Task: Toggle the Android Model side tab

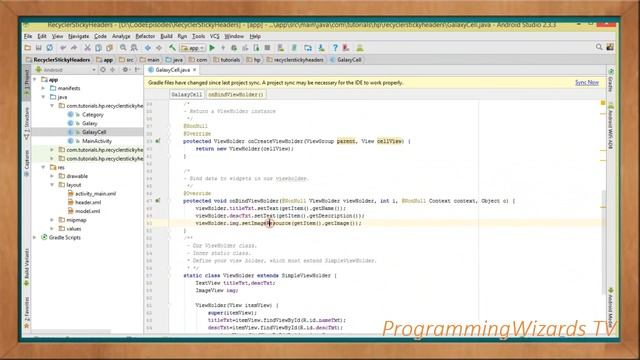Action: point(611,307)
